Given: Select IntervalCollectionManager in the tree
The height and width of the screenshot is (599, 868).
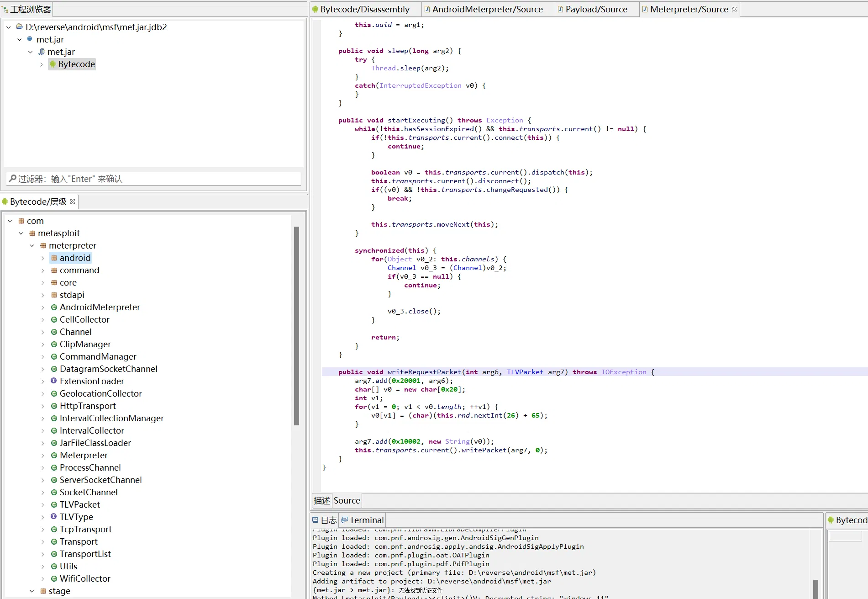Looking at the screenshot, I should click(x=111, y=419).
